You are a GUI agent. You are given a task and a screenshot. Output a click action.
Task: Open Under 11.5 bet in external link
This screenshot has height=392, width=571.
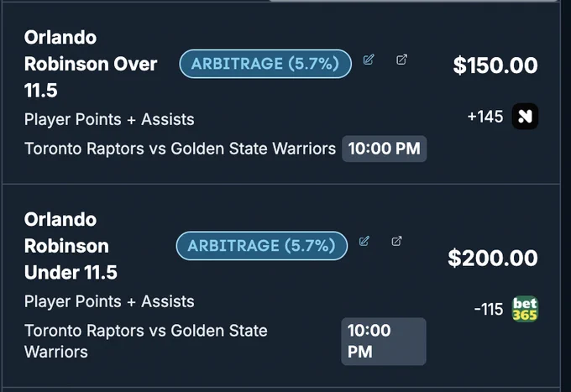click(x=396, y=241)
